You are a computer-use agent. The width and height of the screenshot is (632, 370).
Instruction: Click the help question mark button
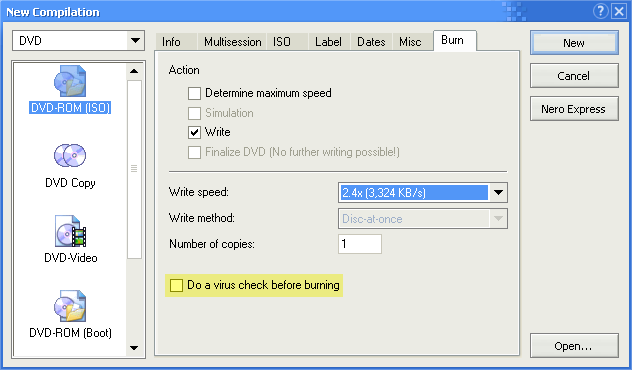[601, 11]
